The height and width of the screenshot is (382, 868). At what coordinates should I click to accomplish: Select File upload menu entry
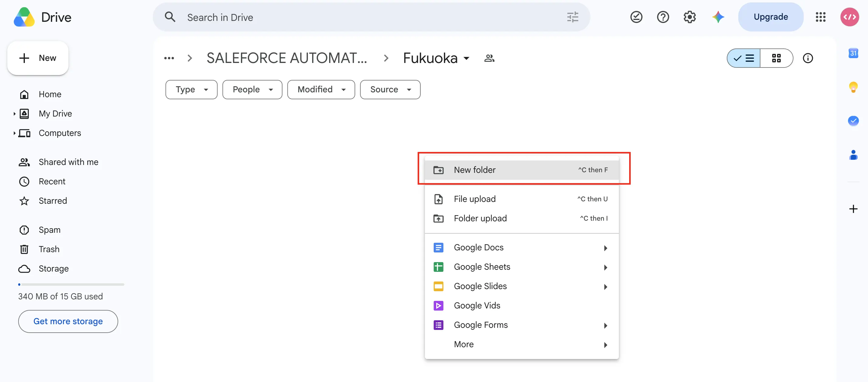pos(522,199)
